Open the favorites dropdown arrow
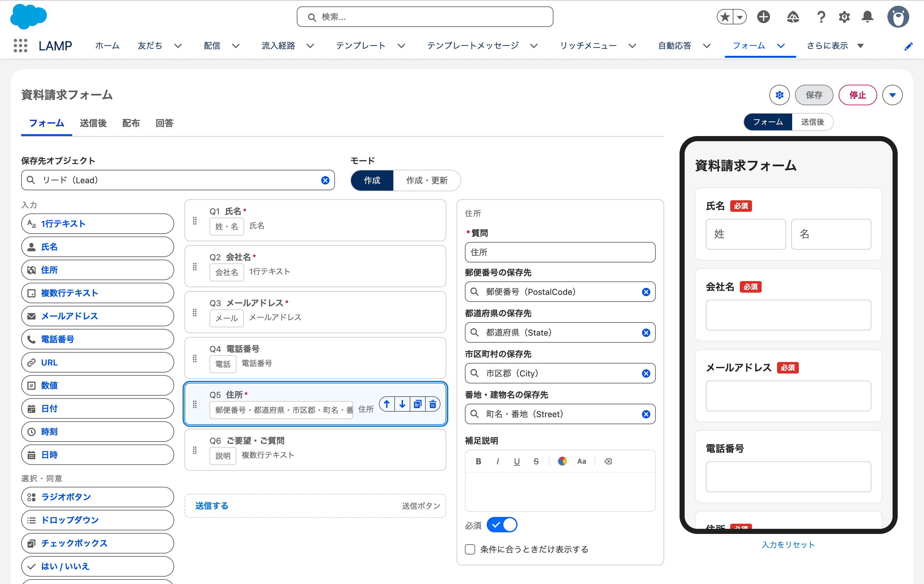 coord(740,17)
